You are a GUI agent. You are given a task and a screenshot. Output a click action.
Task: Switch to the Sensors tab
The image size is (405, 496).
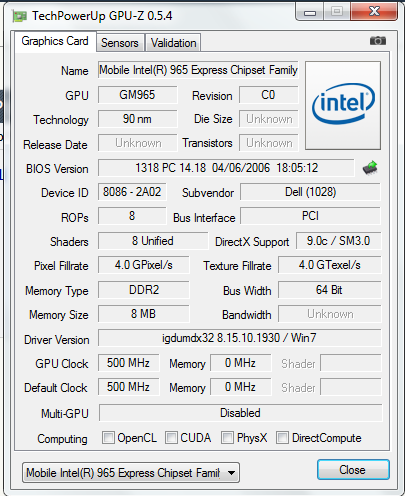click(x=120, y=43)
